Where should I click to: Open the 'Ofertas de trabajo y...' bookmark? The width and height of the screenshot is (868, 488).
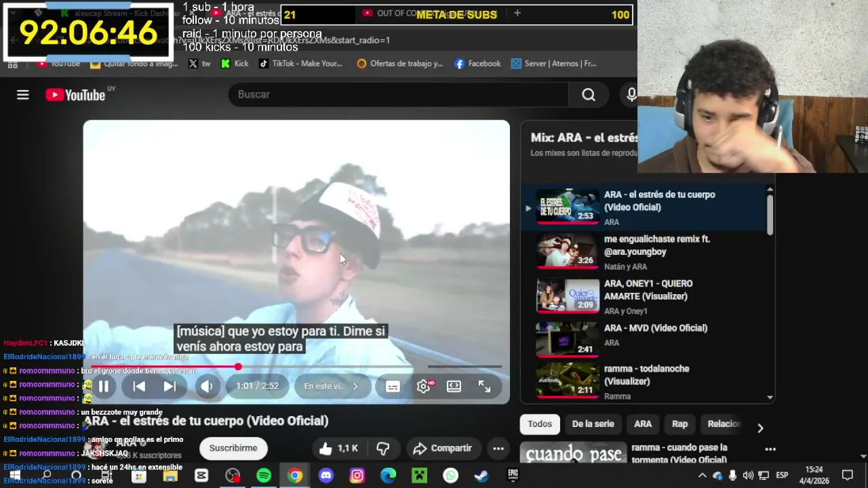tap(399, 64)
